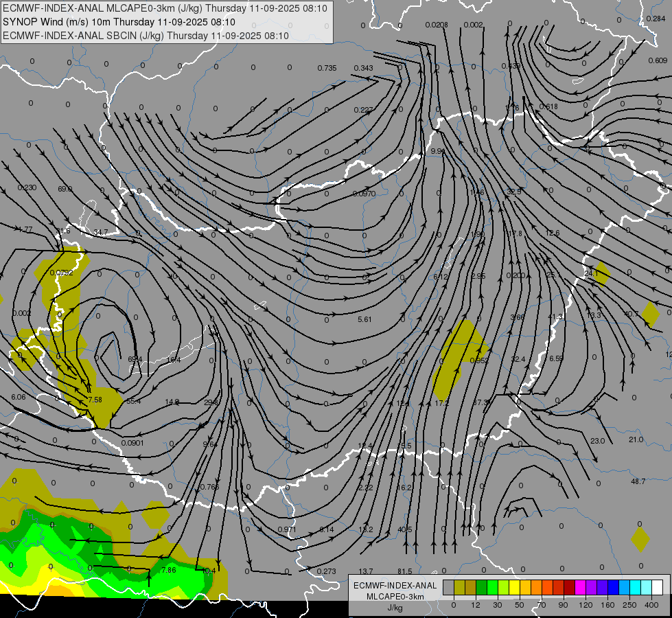
Task: Click the legend tick label '160'
Action: point(607,605)
